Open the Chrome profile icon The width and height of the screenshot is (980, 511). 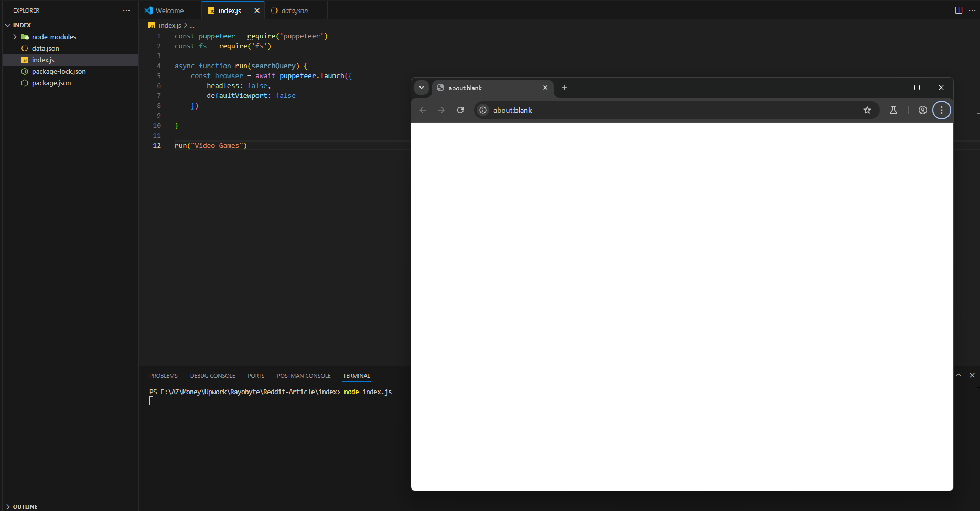(922, 110)
